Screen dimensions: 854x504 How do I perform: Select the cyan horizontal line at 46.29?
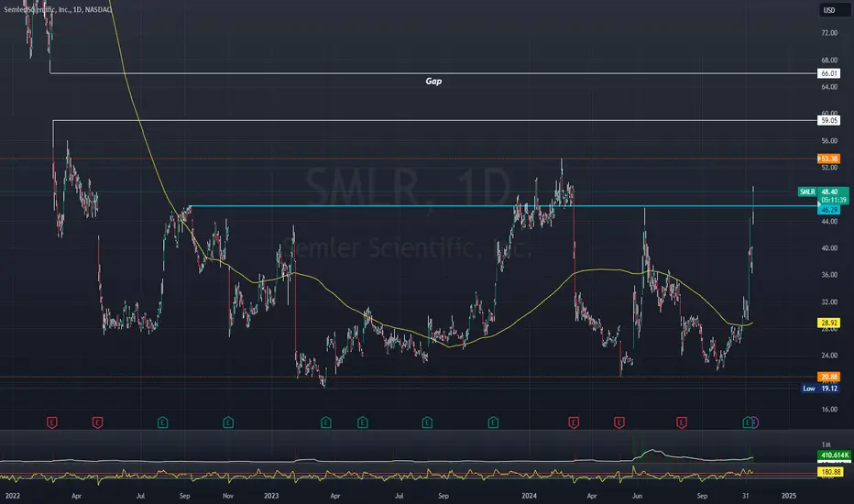(x=503, y=206)
